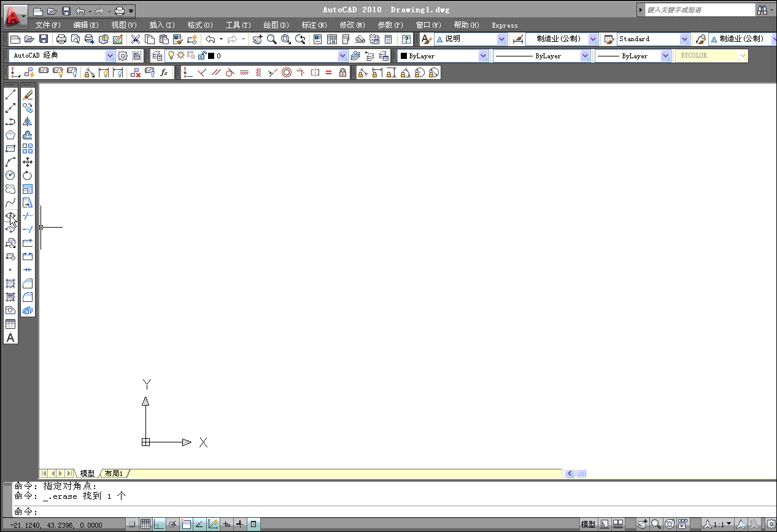This screenshot has height=532, width=777.
Task: Select the Construction Line tool
Action: pyautogui.click(x=10, y=108)
